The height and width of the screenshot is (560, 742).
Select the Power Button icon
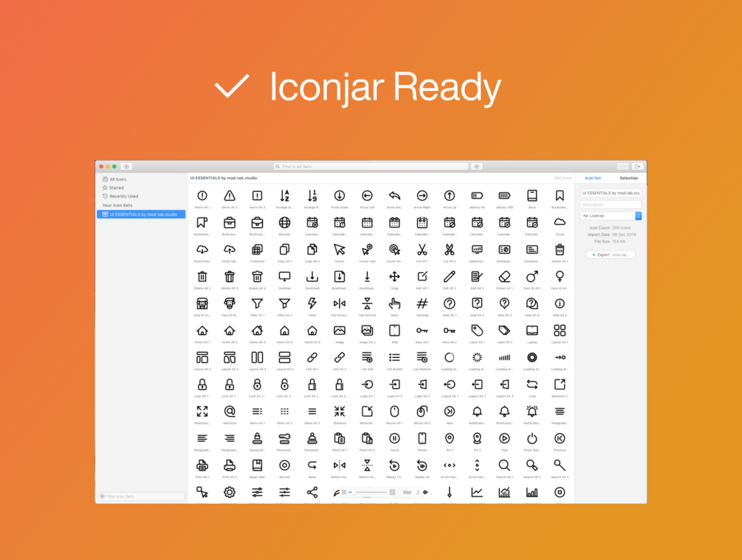point(532,438)
